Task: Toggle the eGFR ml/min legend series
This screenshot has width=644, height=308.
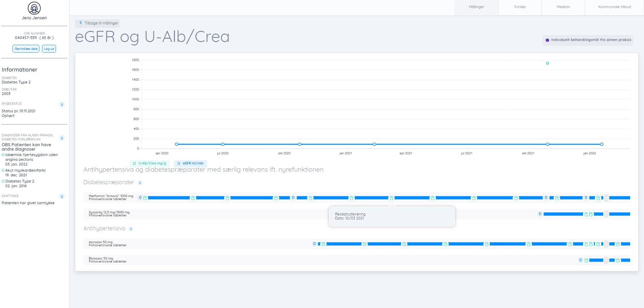Action: pyautogui.click(x=190, y=163)
